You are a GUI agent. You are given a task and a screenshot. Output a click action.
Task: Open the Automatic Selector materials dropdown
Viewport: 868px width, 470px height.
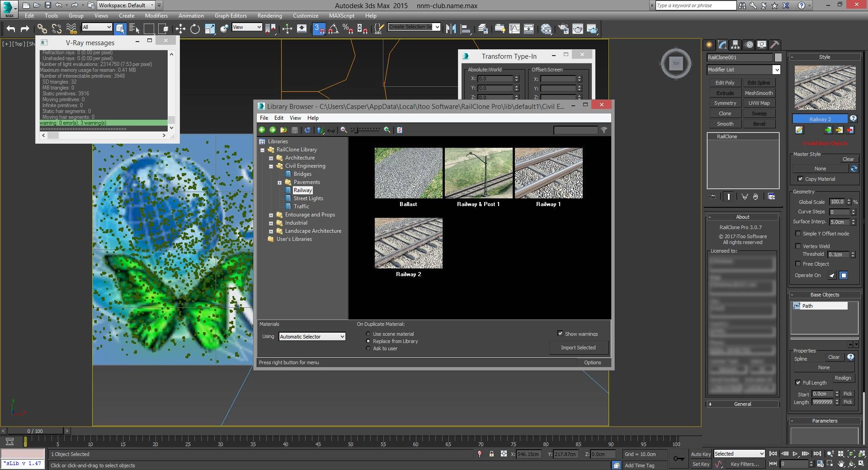312,337
